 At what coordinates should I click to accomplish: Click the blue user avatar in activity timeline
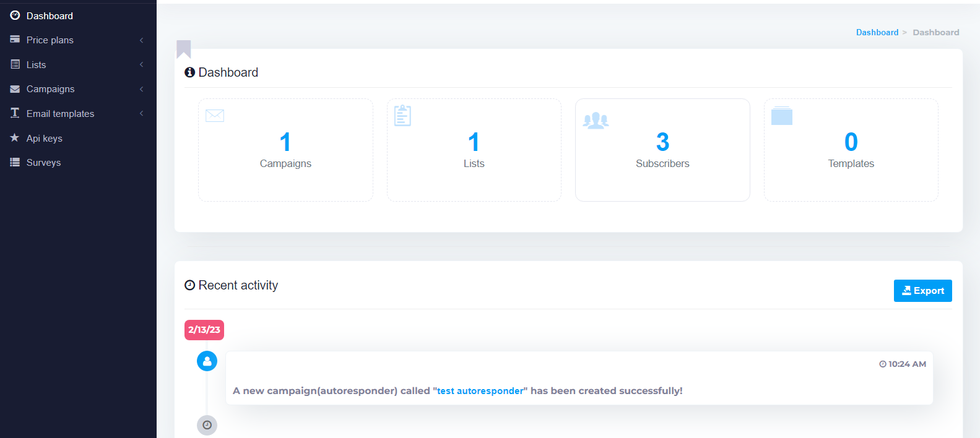point(207,361)
